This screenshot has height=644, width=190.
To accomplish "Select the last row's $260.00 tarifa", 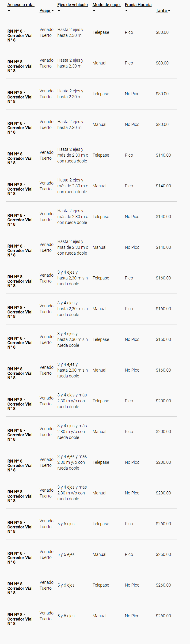I will tap(163, 616).
